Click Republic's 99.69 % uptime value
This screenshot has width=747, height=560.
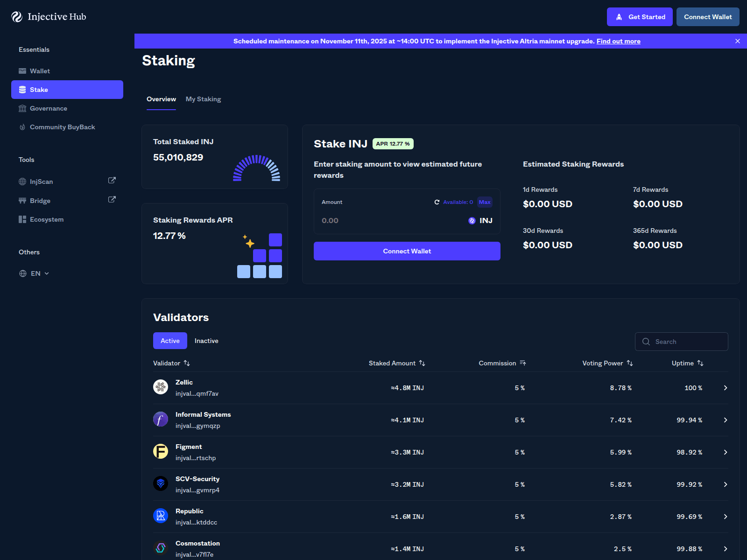pyautogui.click(x=690, y=517)
